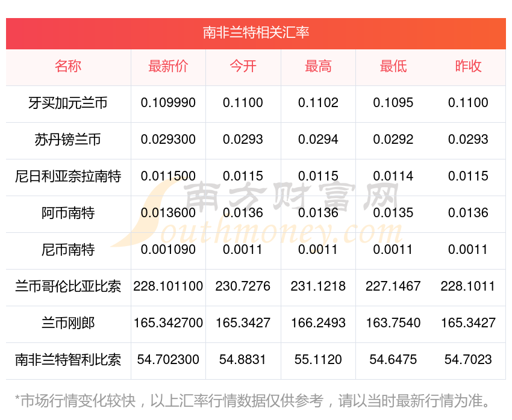512x420 pixels.
Task: Click the 昨收 column header
Action: pos(468,66)
